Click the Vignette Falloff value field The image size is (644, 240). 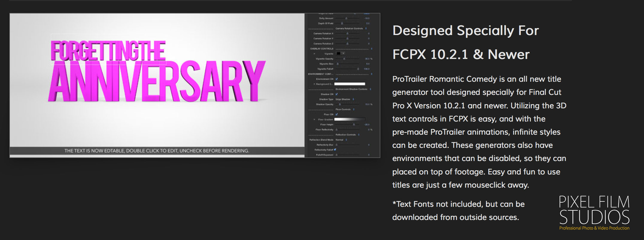tap(367, 69)
